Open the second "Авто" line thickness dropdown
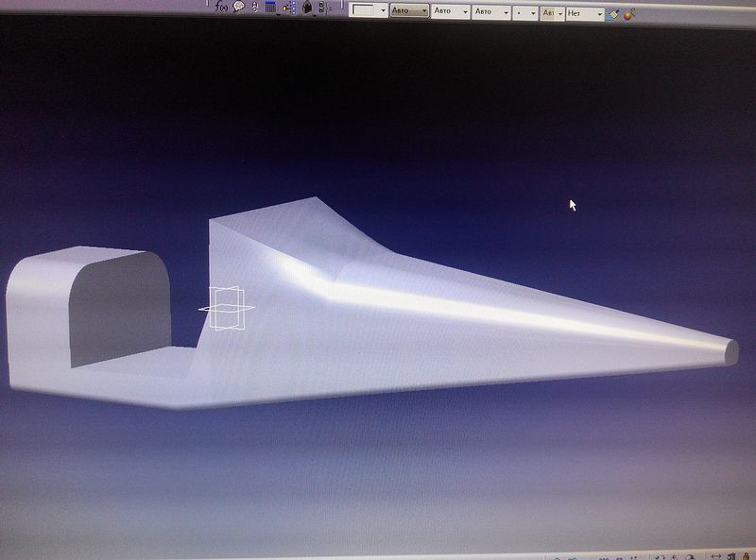The width and height of the screenshot is (756, 560). 450,11
